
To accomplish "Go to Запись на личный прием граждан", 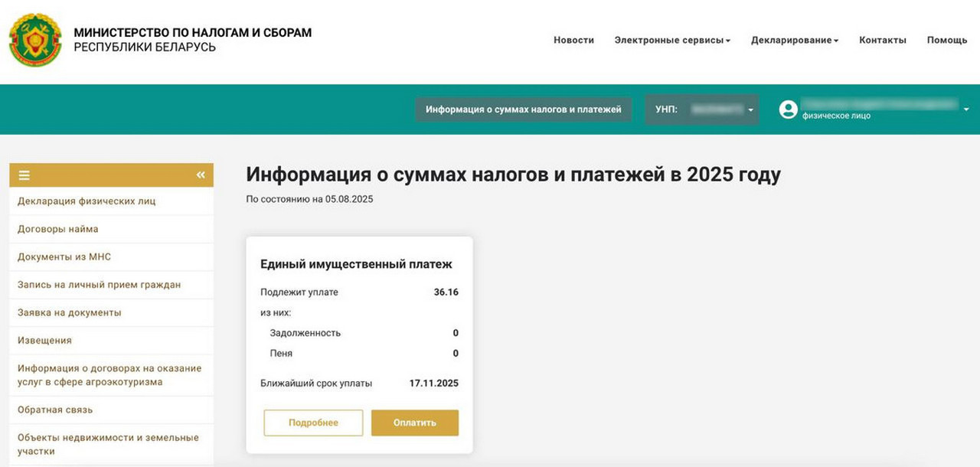I will (100, 285).
